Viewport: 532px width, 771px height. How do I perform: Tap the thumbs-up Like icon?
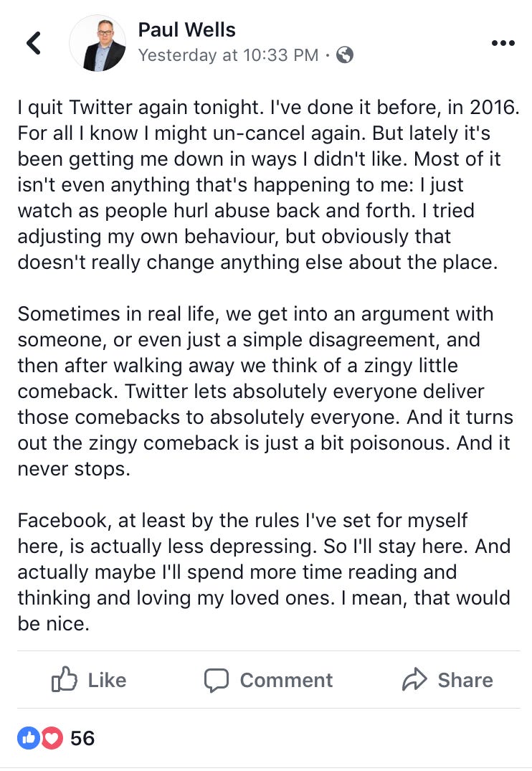[65, 679]
